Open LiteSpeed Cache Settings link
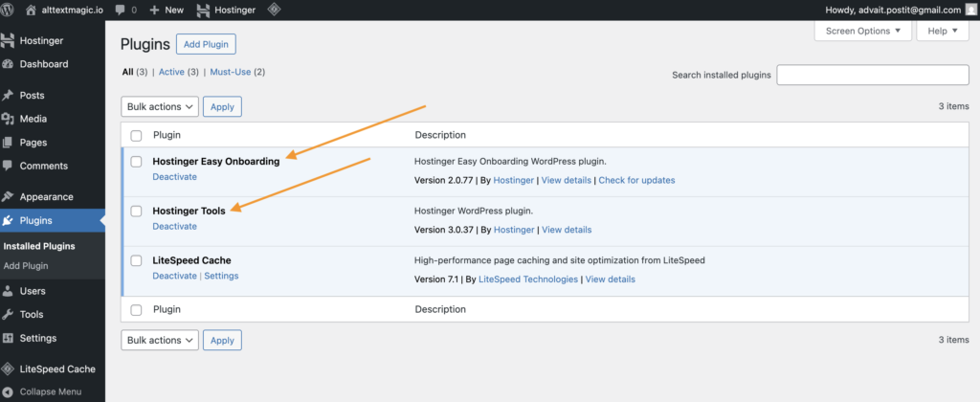The height and width of the screenshot is (402, 980). (221, 276)
